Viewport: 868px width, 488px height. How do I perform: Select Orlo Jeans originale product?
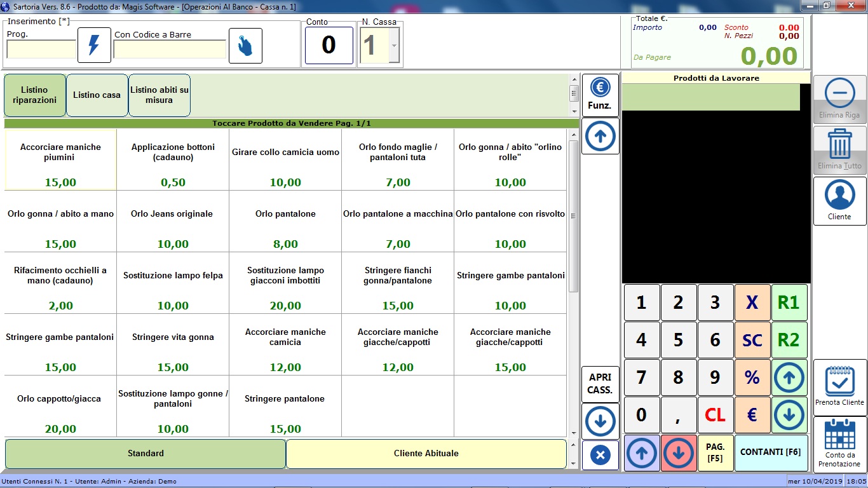point(173,222)
